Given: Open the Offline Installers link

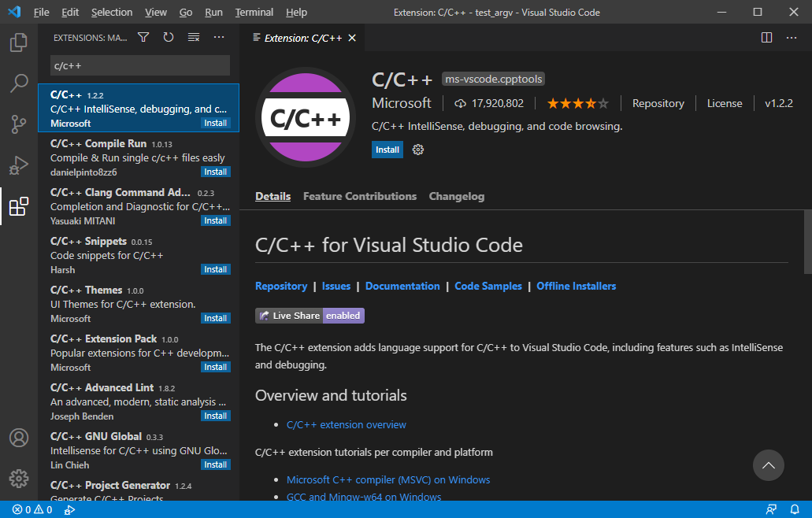Looking at the screenshot, I should pos(577,287).
